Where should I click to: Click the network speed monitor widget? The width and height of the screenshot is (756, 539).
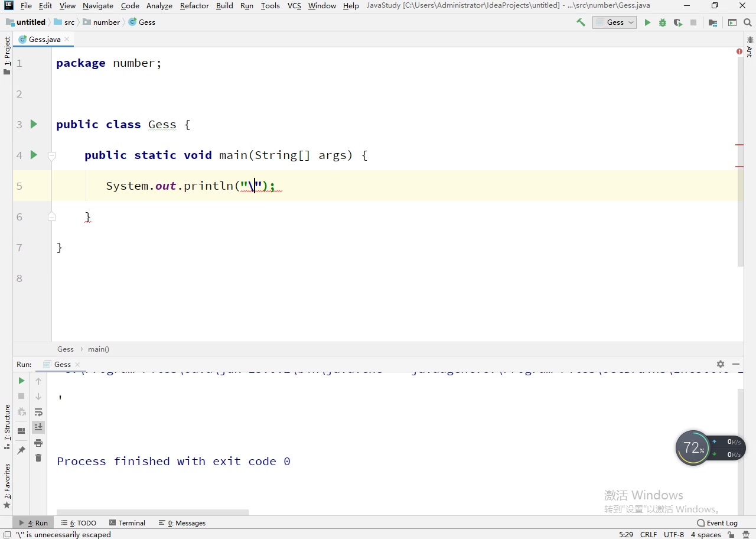coord(711,448)
